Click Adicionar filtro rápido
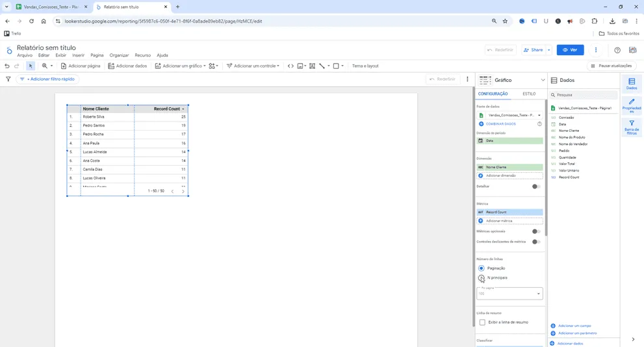The height and width of the screenshot is (347, 644). tap(47, 79)
